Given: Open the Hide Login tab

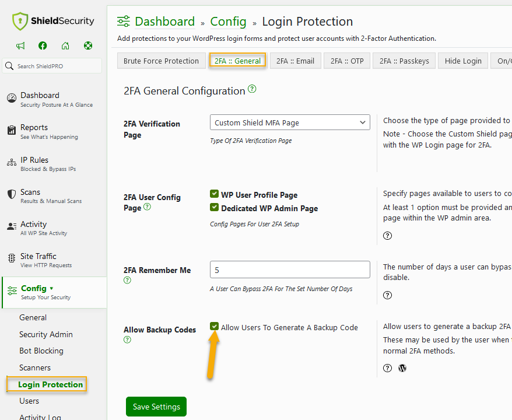Looking at the screenshot, I should pos(463,61).
